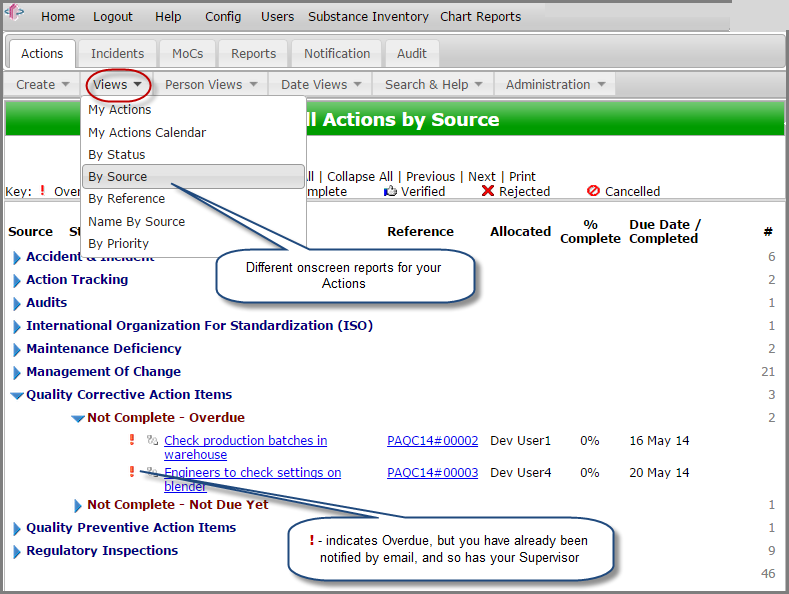Open reference link PAQC14#00002
This screenshot has width=789, height=594.
[432, 441]
